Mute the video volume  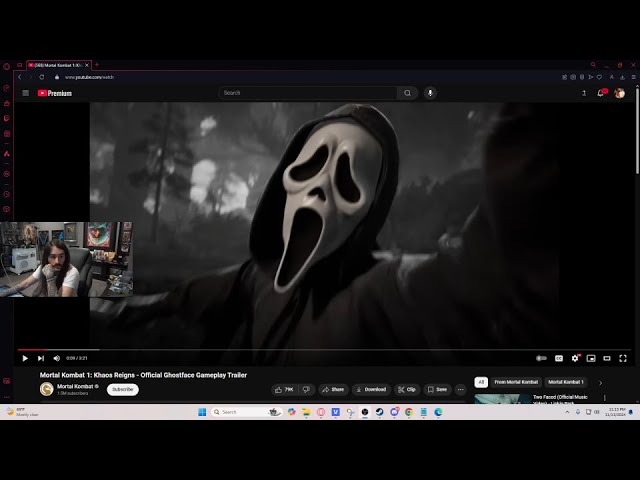pyautogui.click(x=57, y=358)
